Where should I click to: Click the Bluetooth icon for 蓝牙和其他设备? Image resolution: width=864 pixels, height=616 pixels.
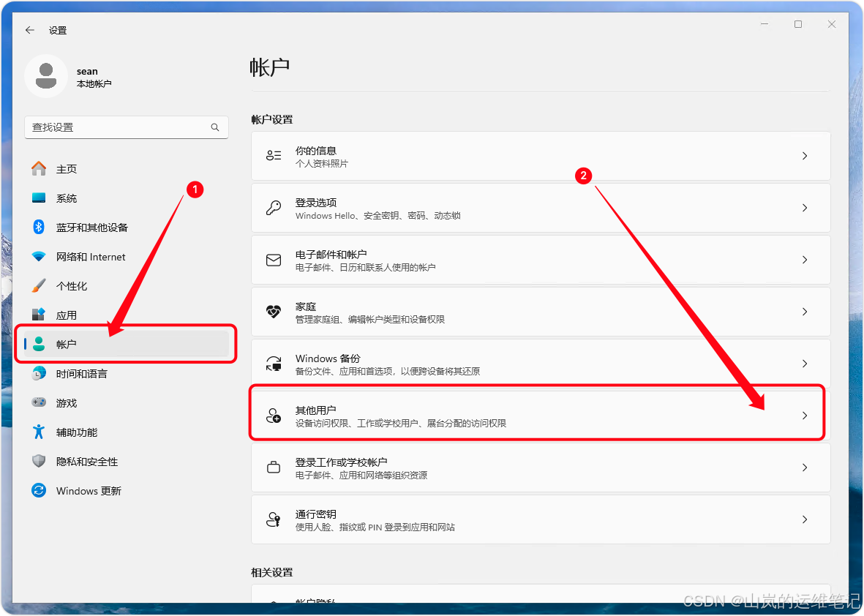tap(39, 227)
